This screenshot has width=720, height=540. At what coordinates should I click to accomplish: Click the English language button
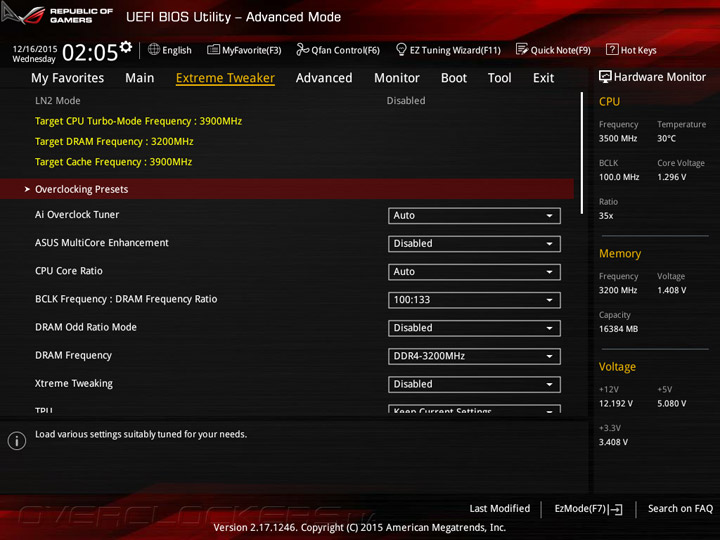point(177,51)
